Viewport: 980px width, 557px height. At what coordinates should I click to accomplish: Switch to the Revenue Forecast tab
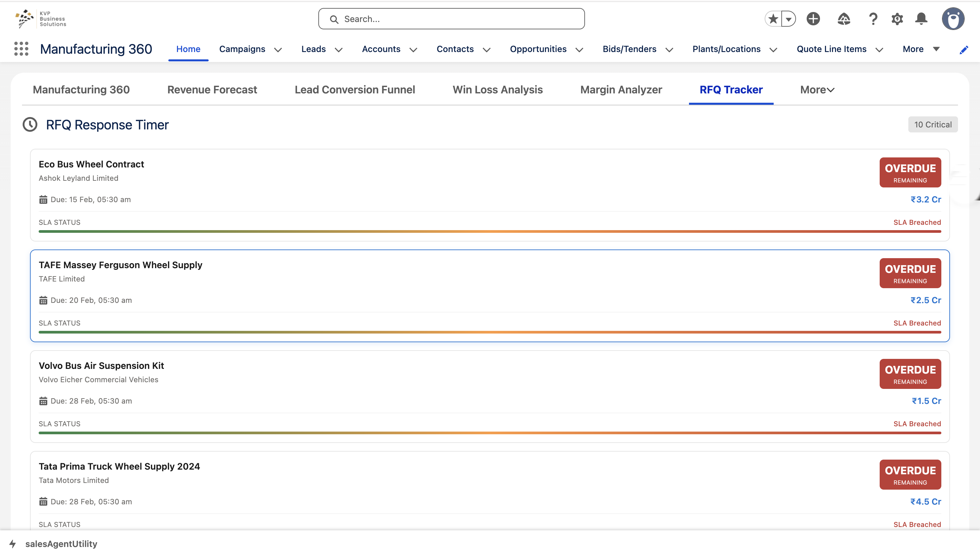[x=212, y=89]
